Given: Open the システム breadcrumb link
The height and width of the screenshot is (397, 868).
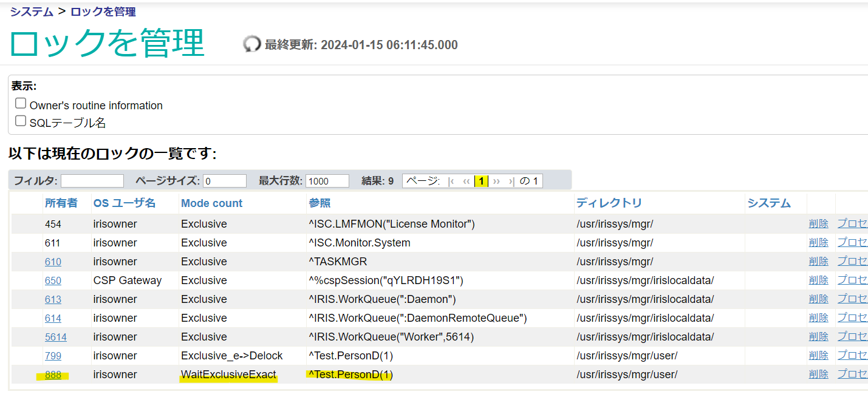Looking at the screenshot, I should tap(32, 12).
